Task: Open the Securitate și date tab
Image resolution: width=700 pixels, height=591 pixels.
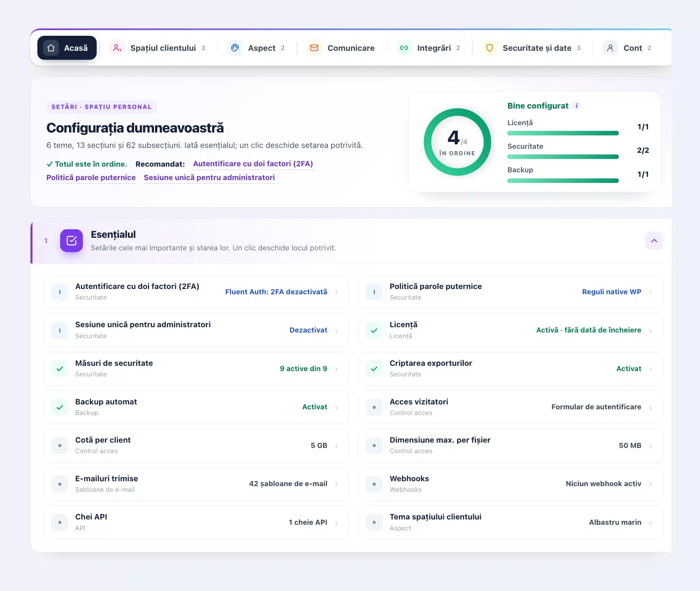Action: coord(532,48)
